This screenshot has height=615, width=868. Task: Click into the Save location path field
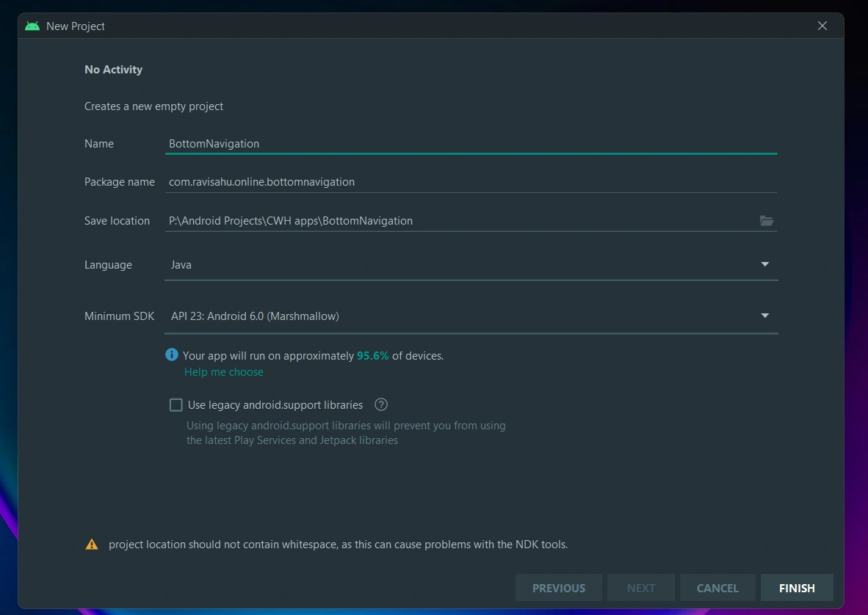[460, 221]
